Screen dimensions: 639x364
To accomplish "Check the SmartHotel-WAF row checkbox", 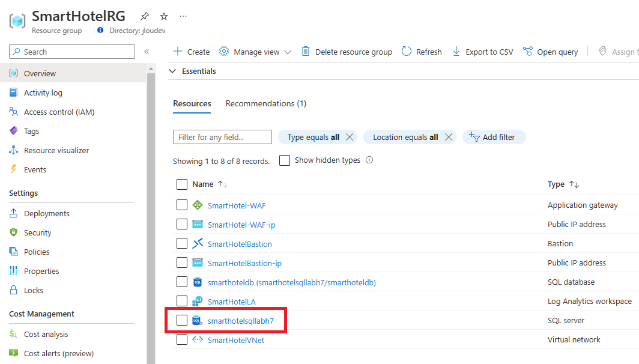I will 182,205.
